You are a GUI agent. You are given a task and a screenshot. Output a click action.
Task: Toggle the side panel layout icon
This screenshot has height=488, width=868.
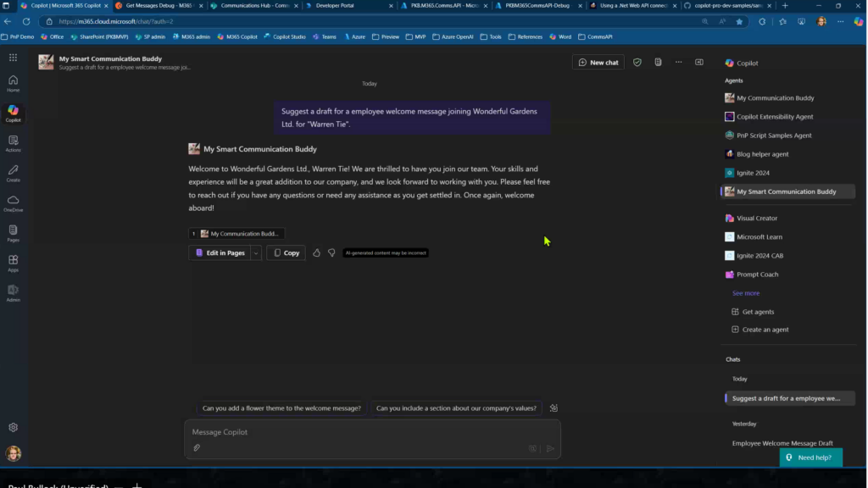[699, 63]
